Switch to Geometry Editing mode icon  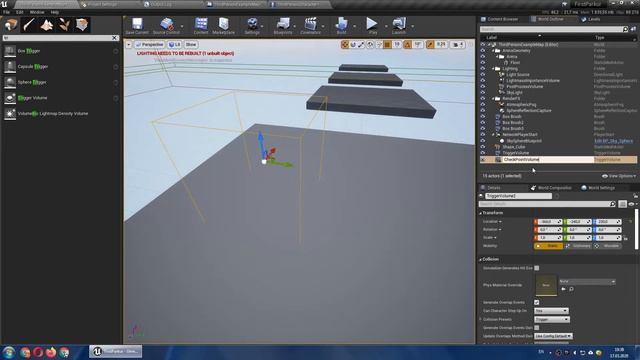(82, 25)
